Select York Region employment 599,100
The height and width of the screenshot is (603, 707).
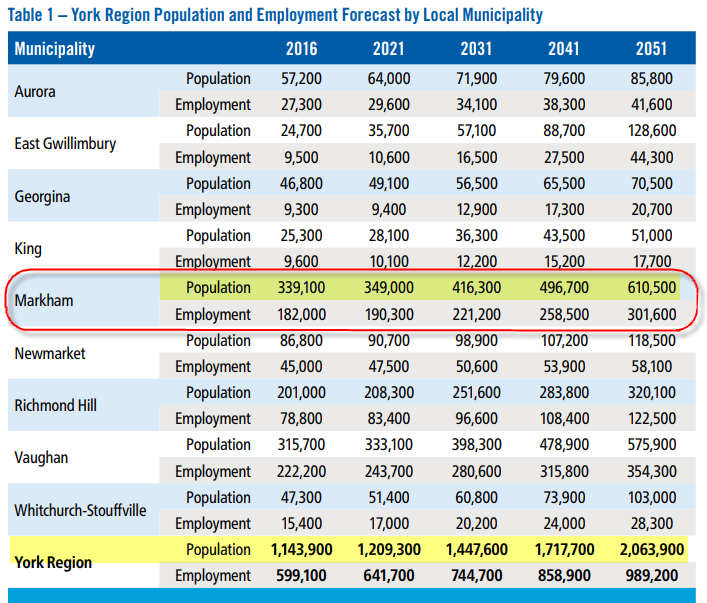pos(301,576)
